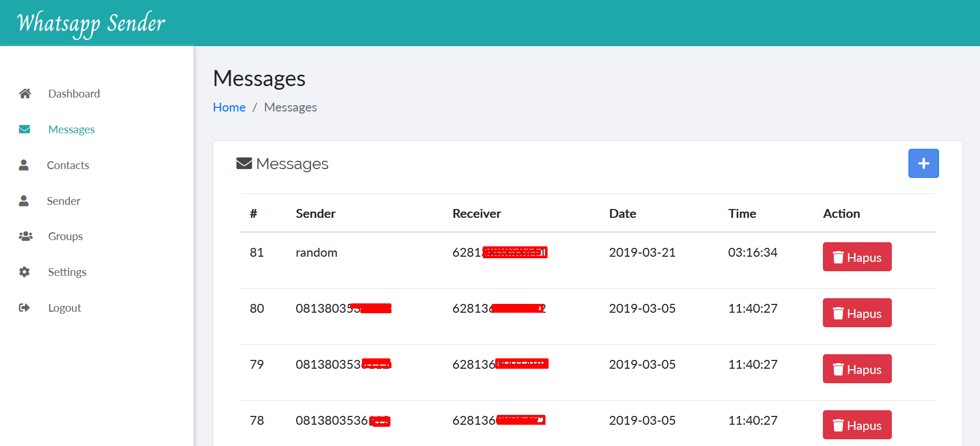The width and height of the screenshot is (980, 446).
Task: Click sender cell 'random'
Action: pos(316,253)
